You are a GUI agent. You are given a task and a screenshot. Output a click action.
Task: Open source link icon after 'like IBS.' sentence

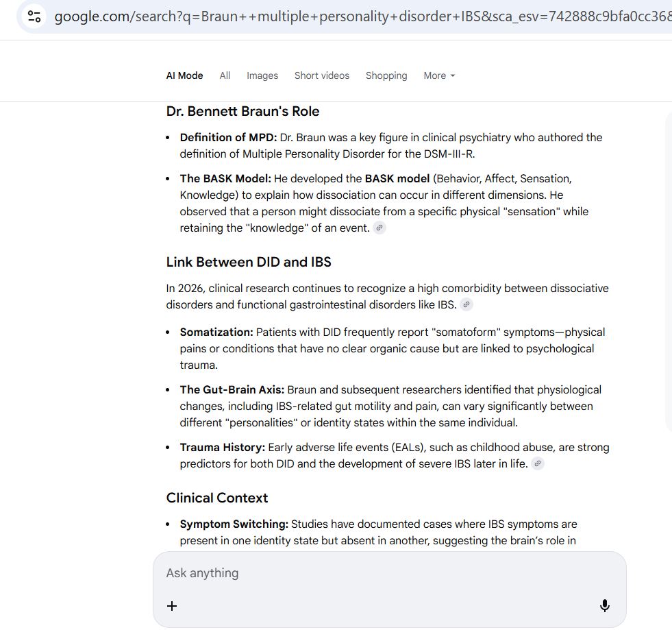tap(466, 305)
